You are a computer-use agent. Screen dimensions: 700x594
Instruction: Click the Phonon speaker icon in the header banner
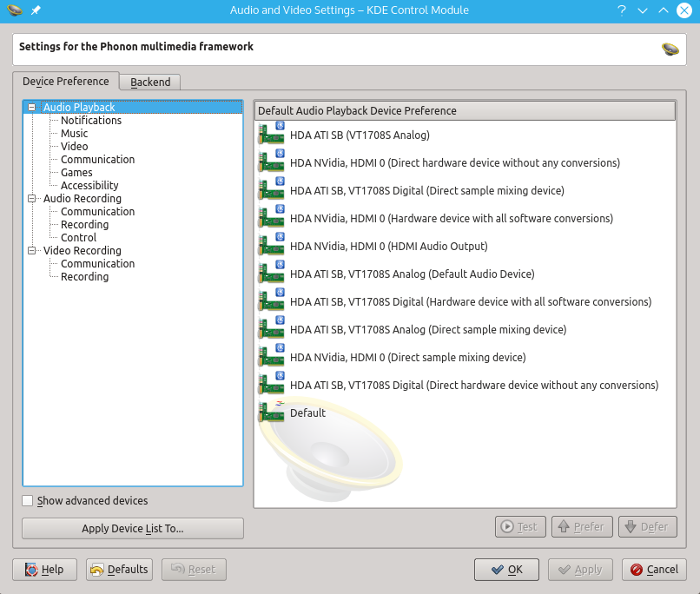click(670, 49)
